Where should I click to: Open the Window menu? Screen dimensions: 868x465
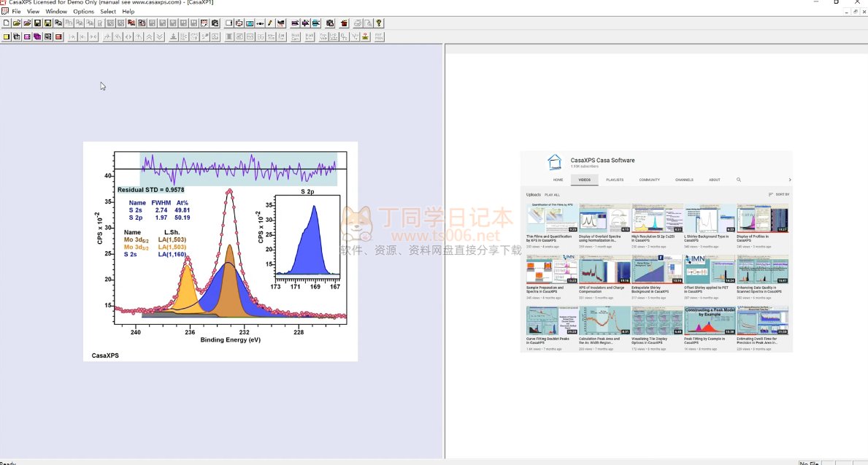click(x=56, y=12)
